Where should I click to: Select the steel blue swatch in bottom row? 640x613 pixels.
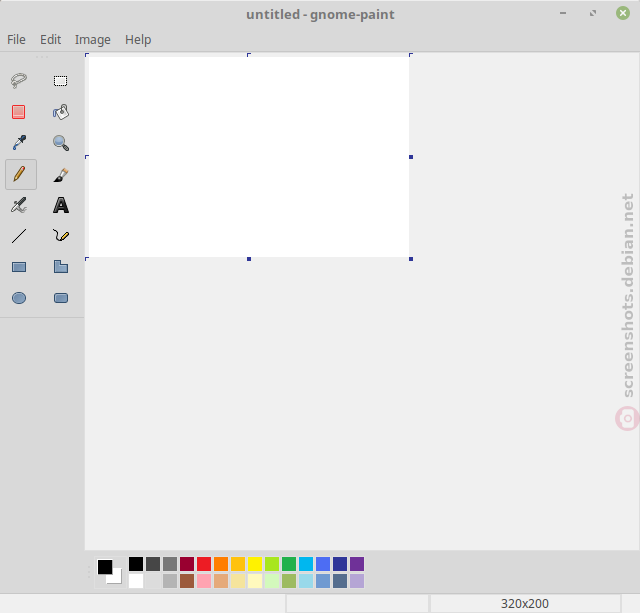[323, 581]
